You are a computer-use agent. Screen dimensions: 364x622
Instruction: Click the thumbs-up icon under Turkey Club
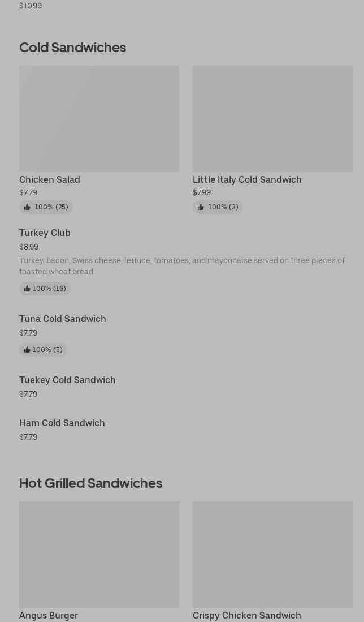pyautogui.click(x=27, y=289)
